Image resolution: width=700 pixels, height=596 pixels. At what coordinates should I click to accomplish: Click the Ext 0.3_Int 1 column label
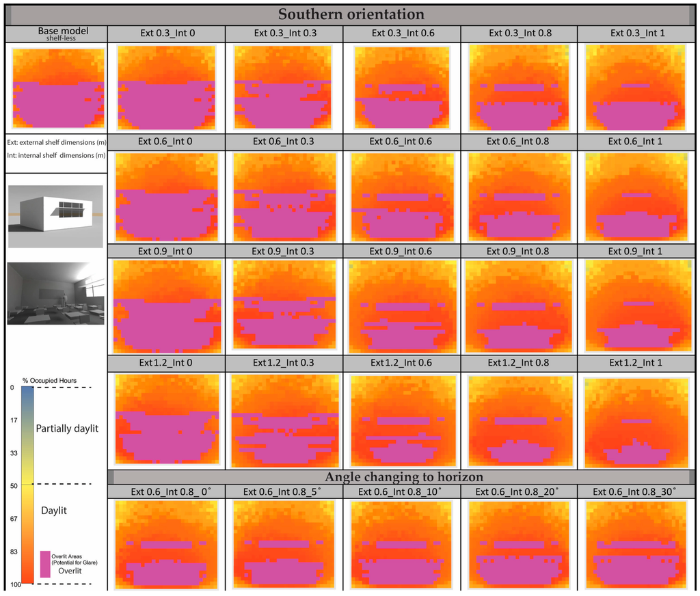(636, 33)
